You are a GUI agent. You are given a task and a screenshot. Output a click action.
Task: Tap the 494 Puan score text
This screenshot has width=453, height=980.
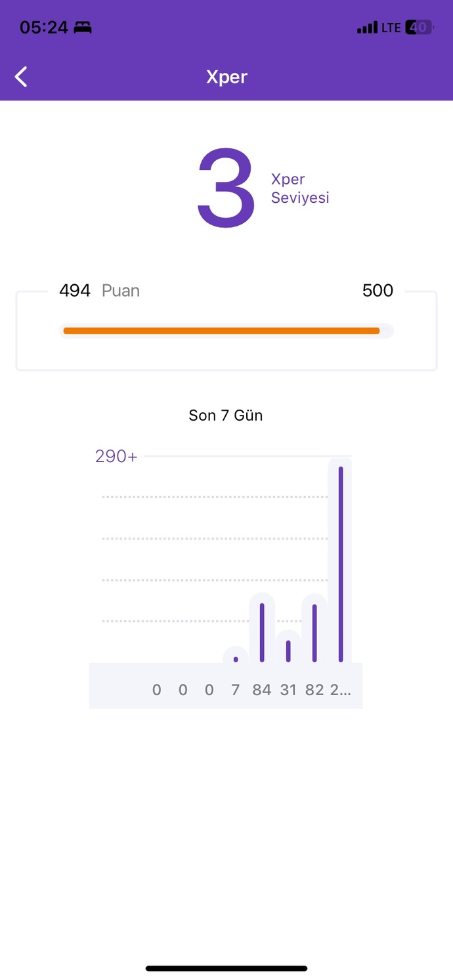(99, 291)
